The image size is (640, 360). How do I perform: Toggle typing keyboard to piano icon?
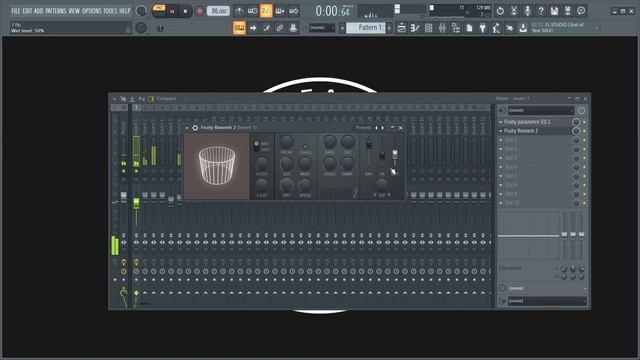click(239, 28)
